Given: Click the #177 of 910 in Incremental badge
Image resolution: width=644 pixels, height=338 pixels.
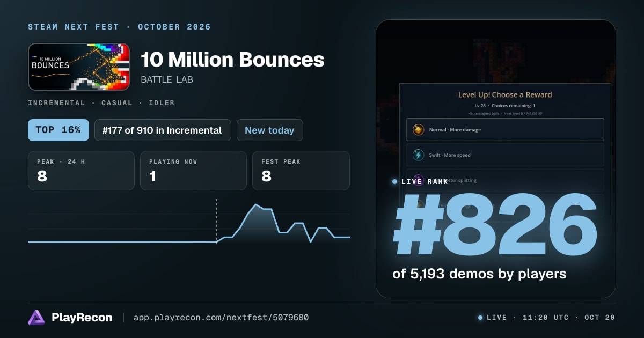Looking at the screenshot, I should [x=163, y=130].
